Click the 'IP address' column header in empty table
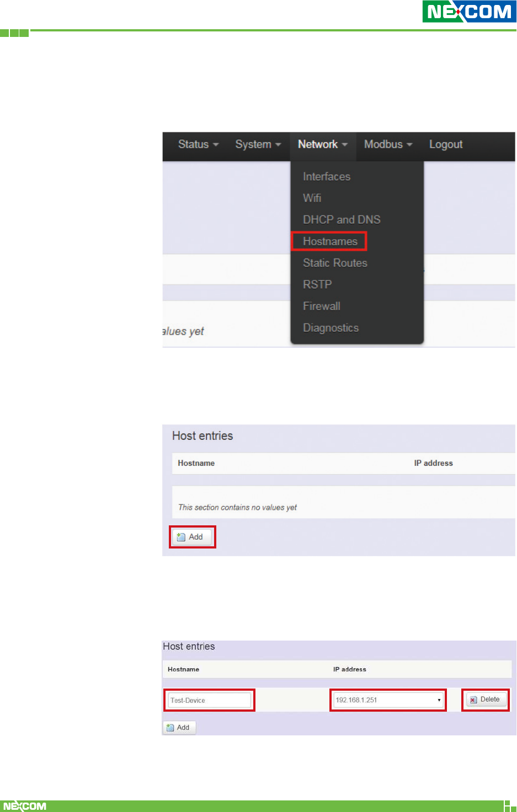The height and width of the screenshot is (812, 517). 434,463
